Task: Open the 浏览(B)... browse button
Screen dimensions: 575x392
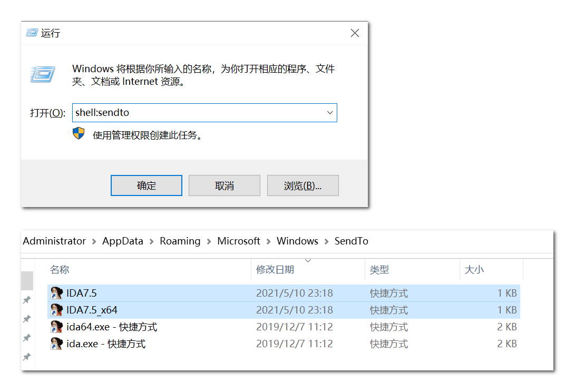Action: [x=303, y=185]
